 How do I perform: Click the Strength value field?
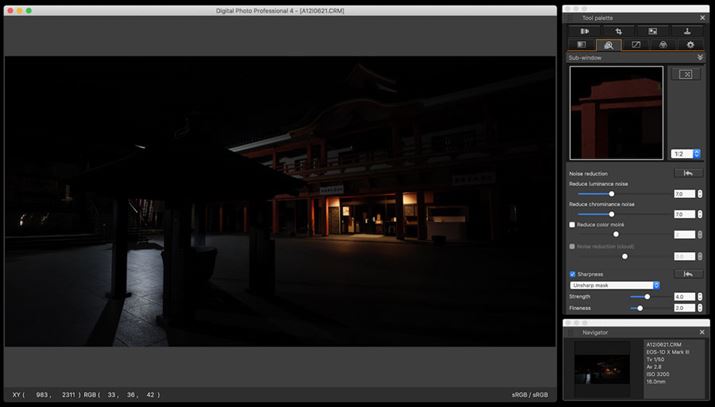click(x=684, y=296)
